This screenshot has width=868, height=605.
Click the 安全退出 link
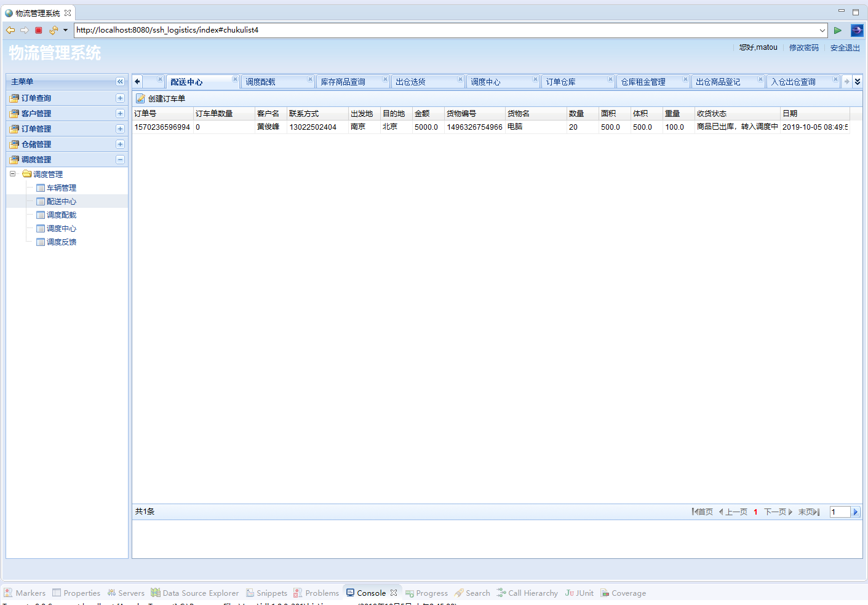pyautogui.click(x=845, y=48)
